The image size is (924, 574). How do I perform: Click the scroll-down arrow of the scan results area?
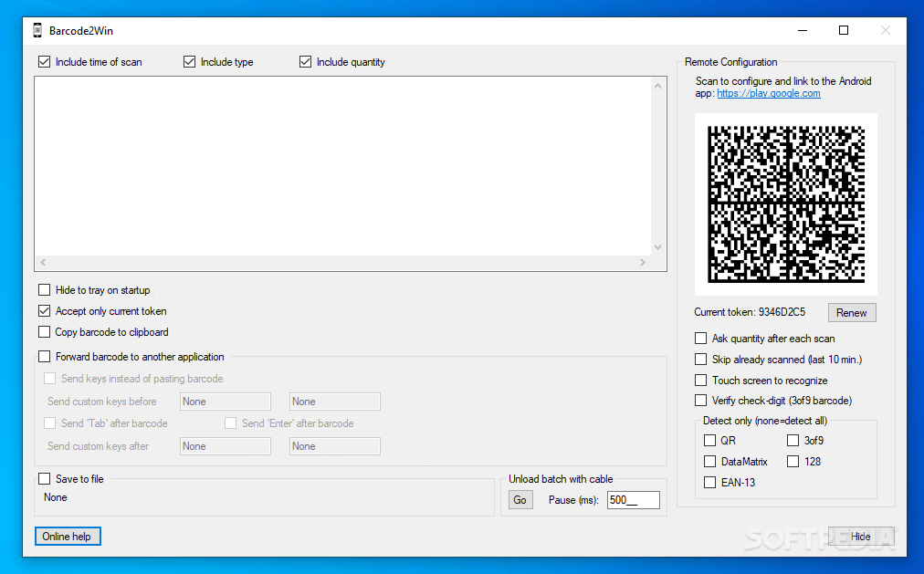(x=657, y=246)
